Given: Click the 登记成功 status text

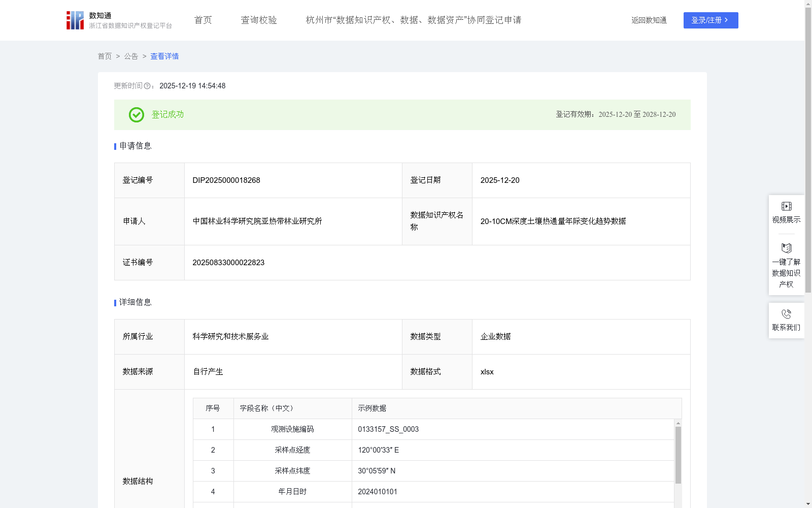Looking at the screenshot, I should click(168, 115).
